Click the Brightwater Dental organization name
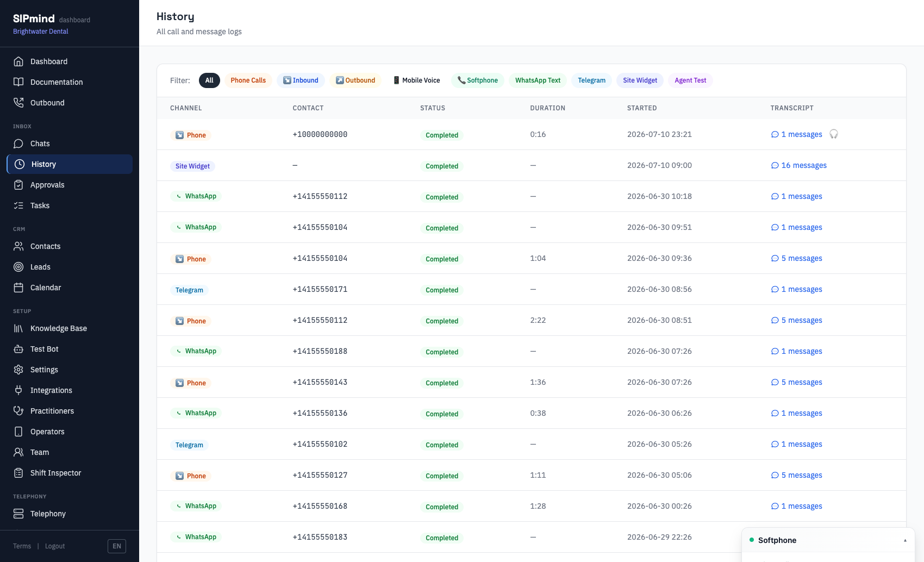The width and height of the screenshot is (924, 562). click(41, 32)
